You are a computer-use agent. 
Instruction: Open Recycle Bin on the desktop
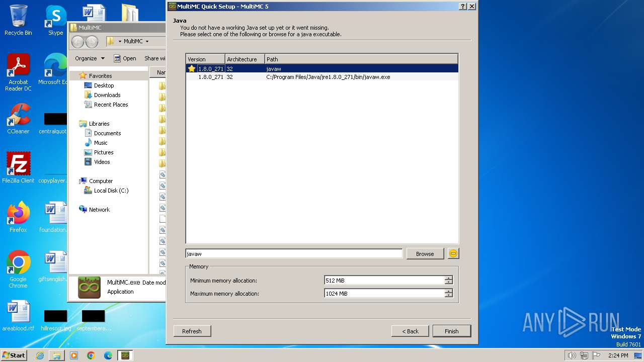(18, 20)
